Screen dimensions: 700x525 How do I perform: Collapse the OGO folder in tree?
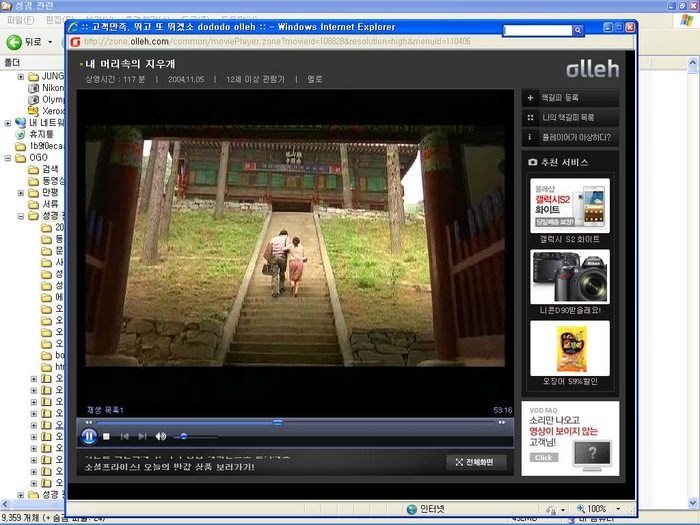point(8,158)
